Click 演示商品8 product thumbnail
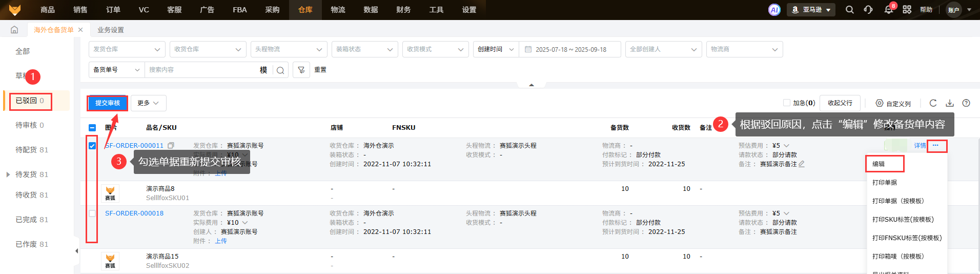This screenshot has width=980, height=274. [110, 193]
